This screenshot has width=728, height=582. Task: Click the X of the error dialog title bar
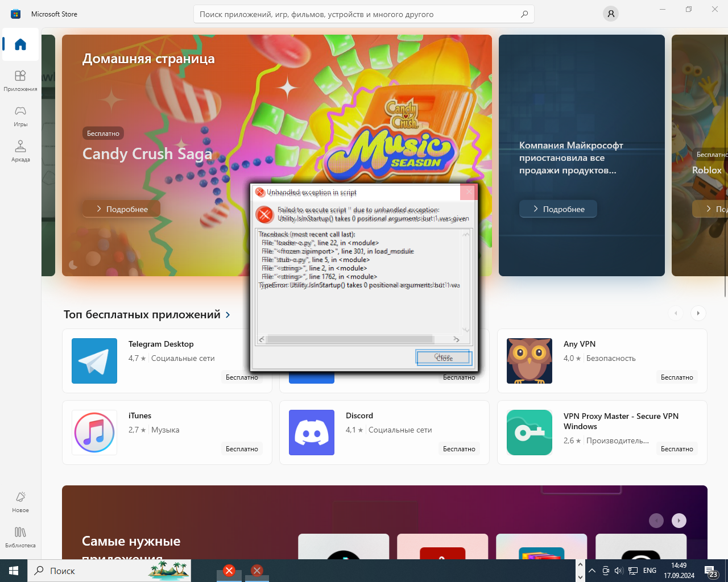coord(468,192)
